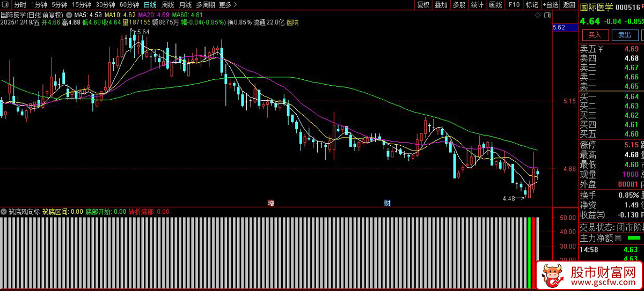Switch to 5分钟 period

click(60, 5)
